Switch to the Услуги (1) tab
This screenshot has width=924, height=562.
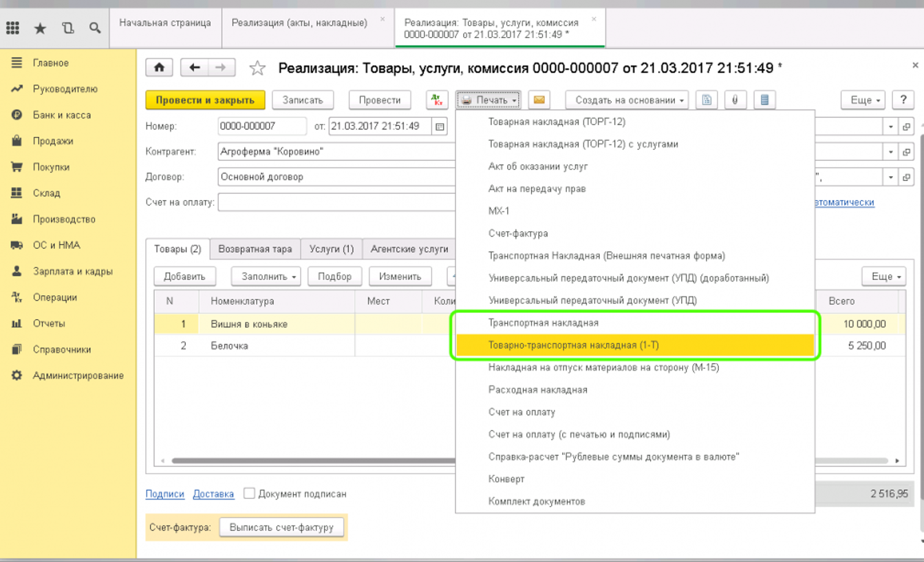(x=331, y=249)
